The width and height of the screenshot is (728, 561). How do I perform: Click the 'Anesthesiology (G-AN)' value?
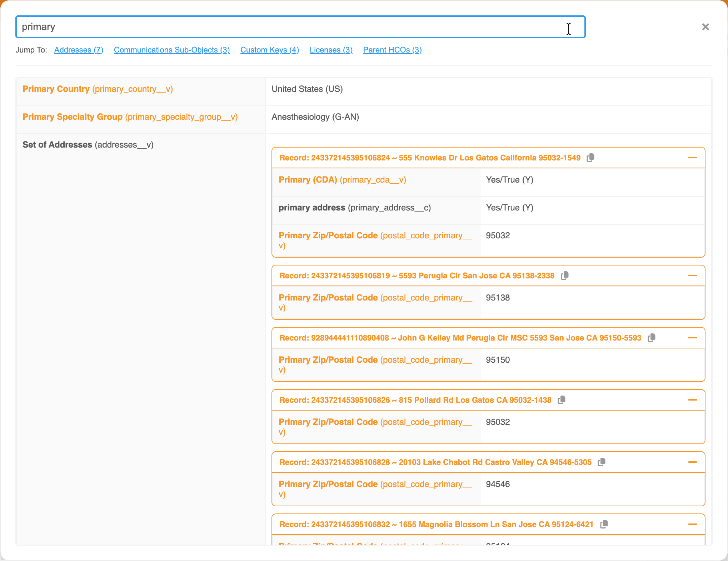click(x=315, y=117)
